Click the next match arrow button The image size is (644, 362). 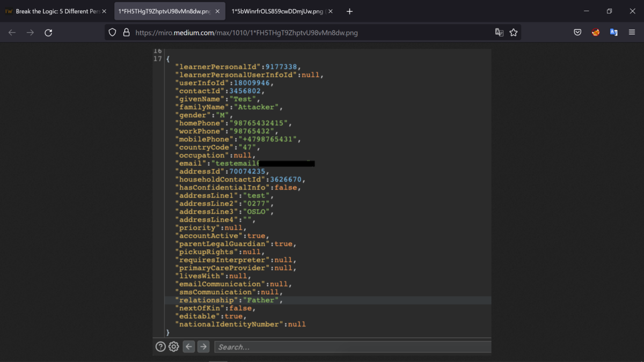coord(203,346)
